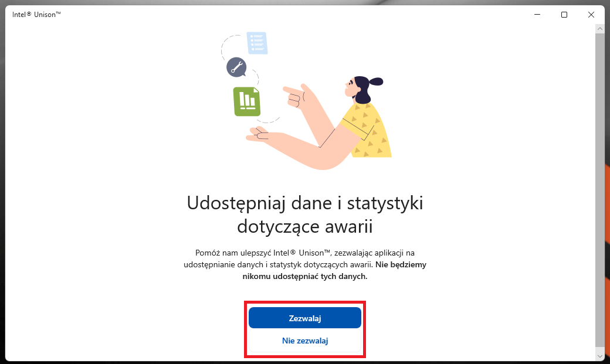Viewport: 610px width, 364px height.
Task: Click the bold text Nie będziemy nikomu udostępniać
Action: tap(334, 270)
